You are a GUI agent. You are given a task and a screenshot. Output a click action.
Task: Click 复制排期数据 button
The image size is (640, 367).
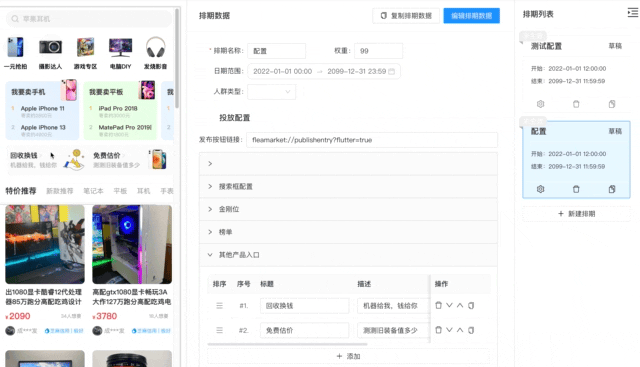tap(406, 16)
